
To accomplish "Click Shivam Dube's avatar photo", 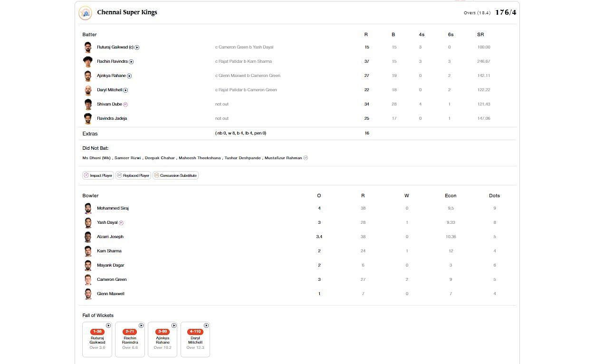I will (88, 104).
